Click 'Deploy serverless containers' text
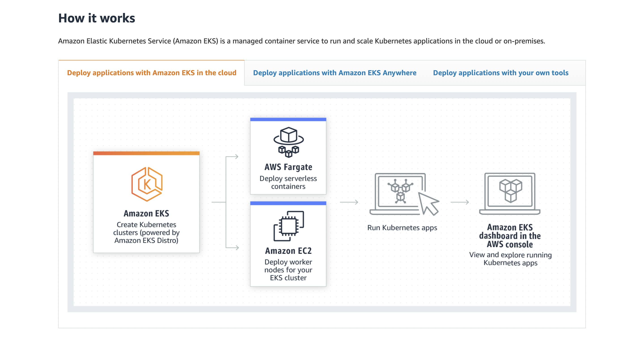 click(288, 182)
